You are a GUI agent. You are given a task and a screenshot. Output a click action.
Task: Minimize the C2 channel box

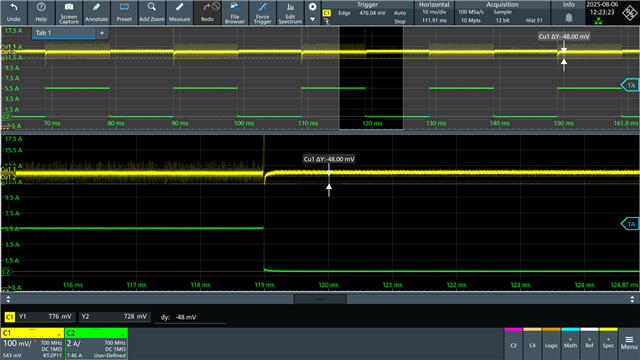click(x=122, y=334)
